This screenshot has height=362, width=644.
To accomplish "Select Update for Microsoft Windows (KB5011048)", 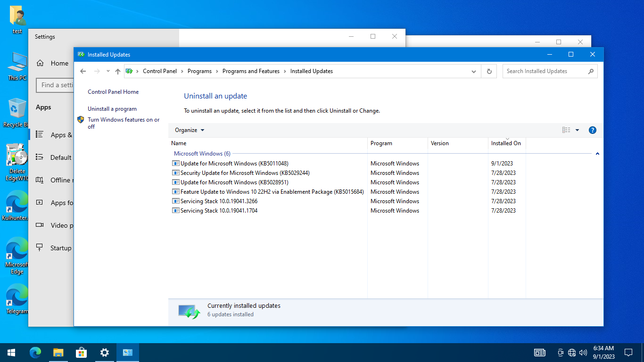I will 234,164.
